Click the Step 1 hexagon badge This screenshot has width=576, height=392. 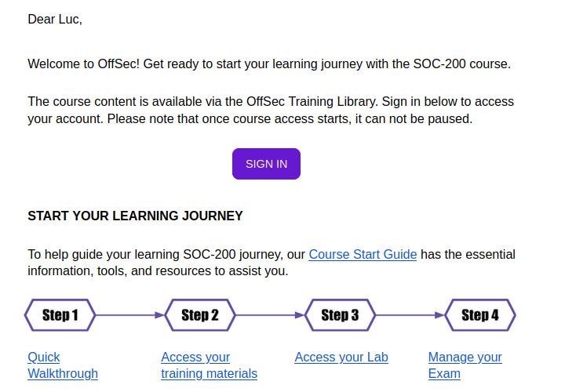(60, 315)
